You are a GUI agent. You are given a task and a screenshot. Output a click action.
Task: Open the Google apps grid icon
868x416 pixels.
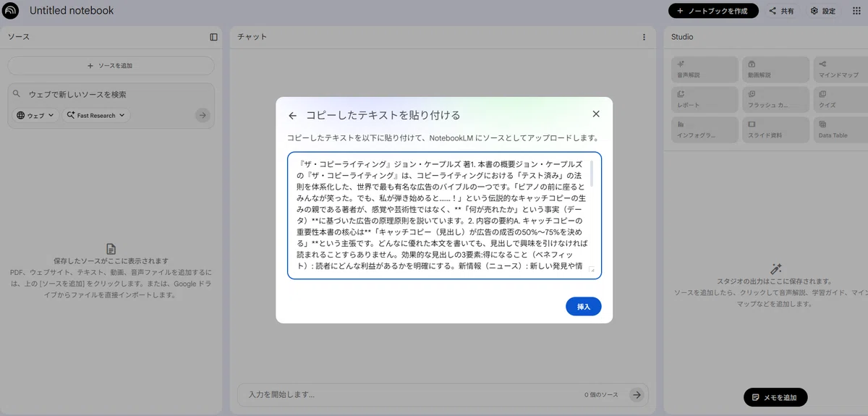tap(856, 11)
